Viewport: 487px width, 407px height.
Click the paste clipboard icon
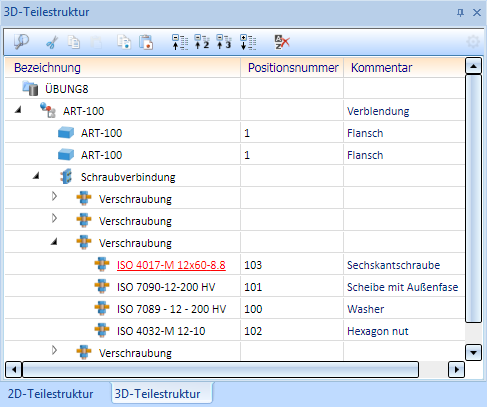[x=146, y=42]
